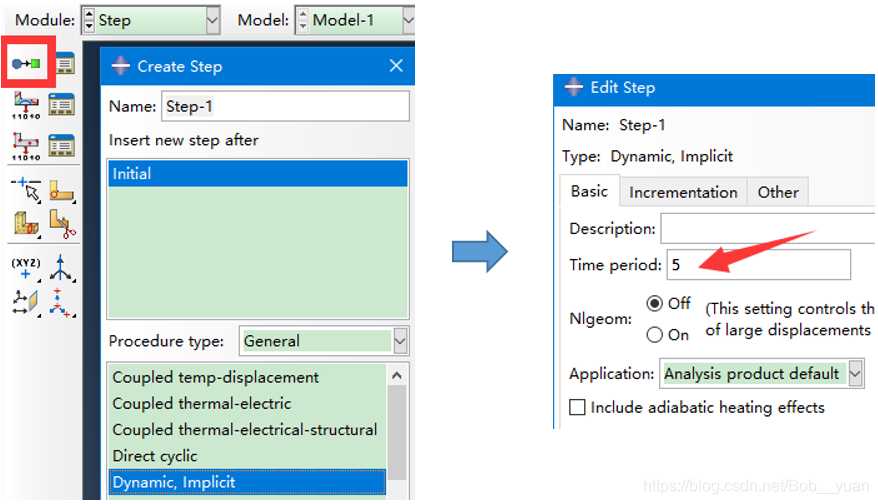The width and height of the screenshot is (878, 504).
Task: Turn Nlgeom On via radio button
Action: [655, 335]
